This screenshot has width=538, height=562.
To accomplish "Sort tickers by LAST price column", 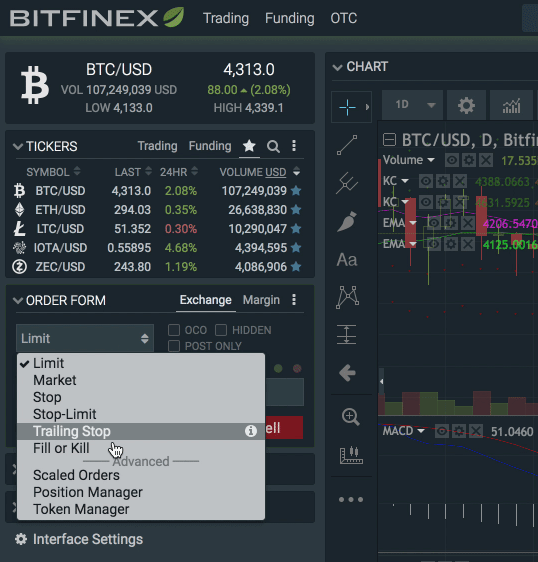I will (x=133, y=172).
